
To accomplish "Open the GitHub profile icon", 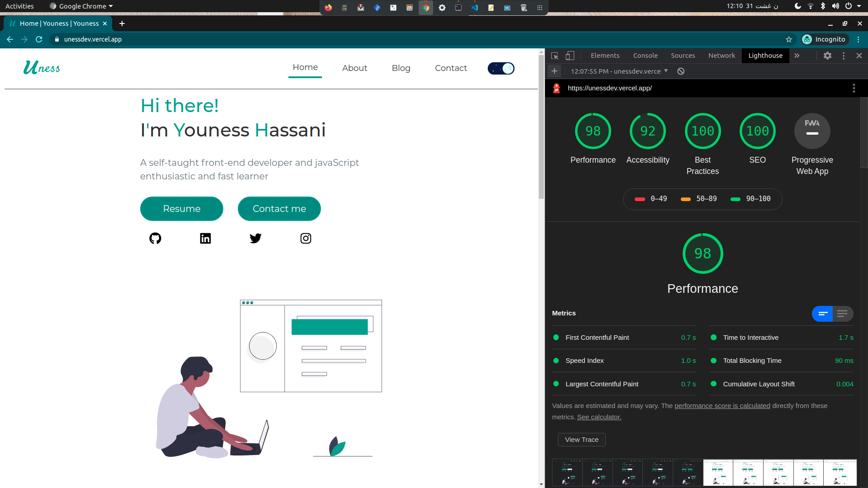I will pos(155,238).
